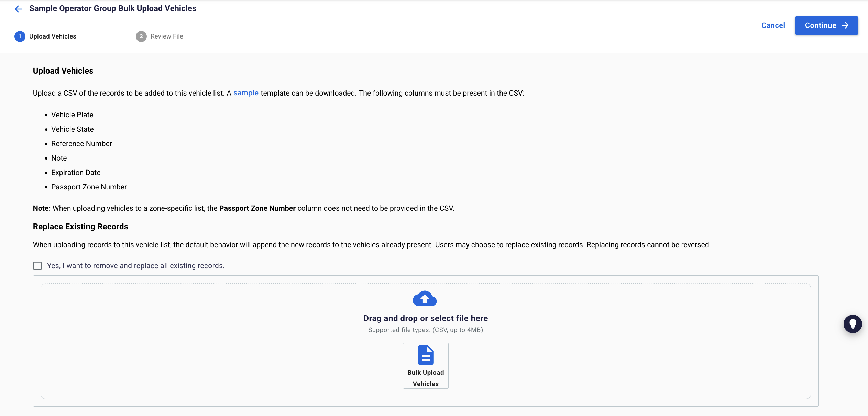Click the back arrow icon
The width and height of the screenshot is (868, 416).
(18, 9)
